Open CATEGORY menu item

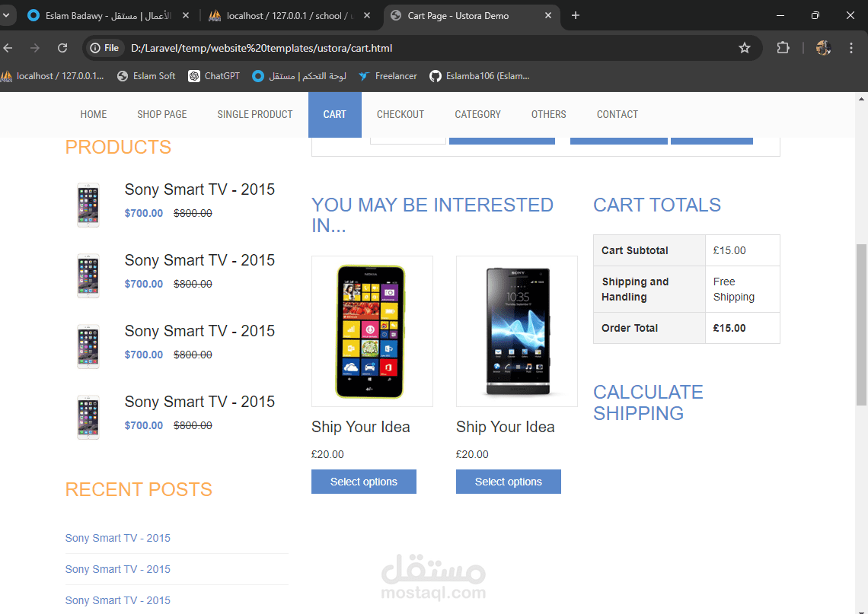(477, 114)
